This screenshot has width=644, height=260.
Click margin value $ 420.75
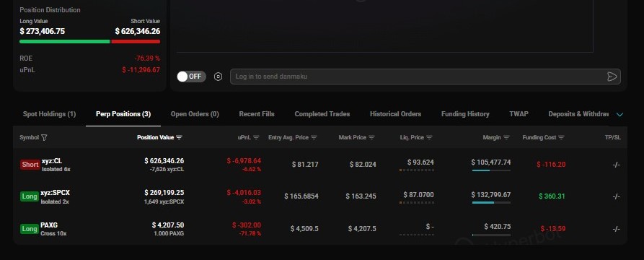[498, 227]
